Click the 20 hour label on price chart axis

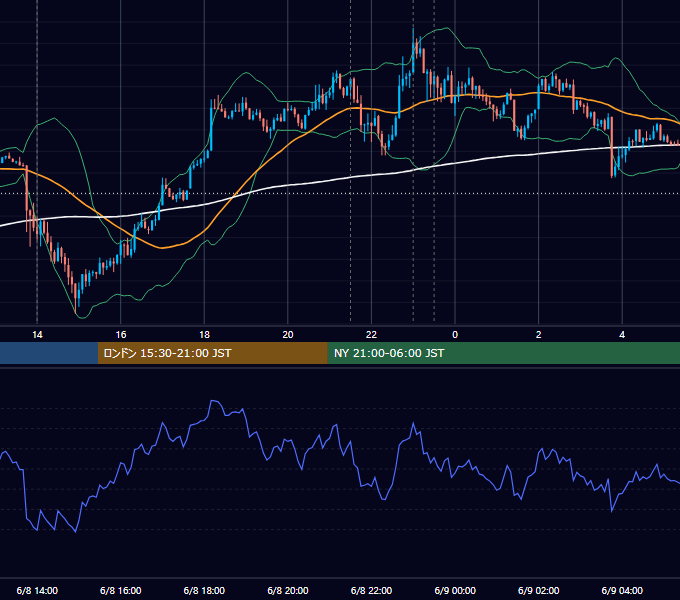coord(288,335)
